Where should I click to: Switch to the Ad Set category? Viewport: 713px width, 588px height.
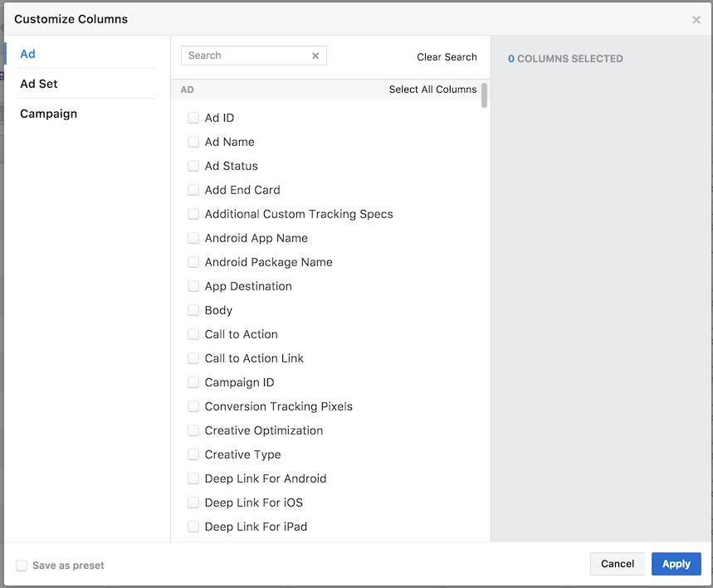(x=39, y=84)
